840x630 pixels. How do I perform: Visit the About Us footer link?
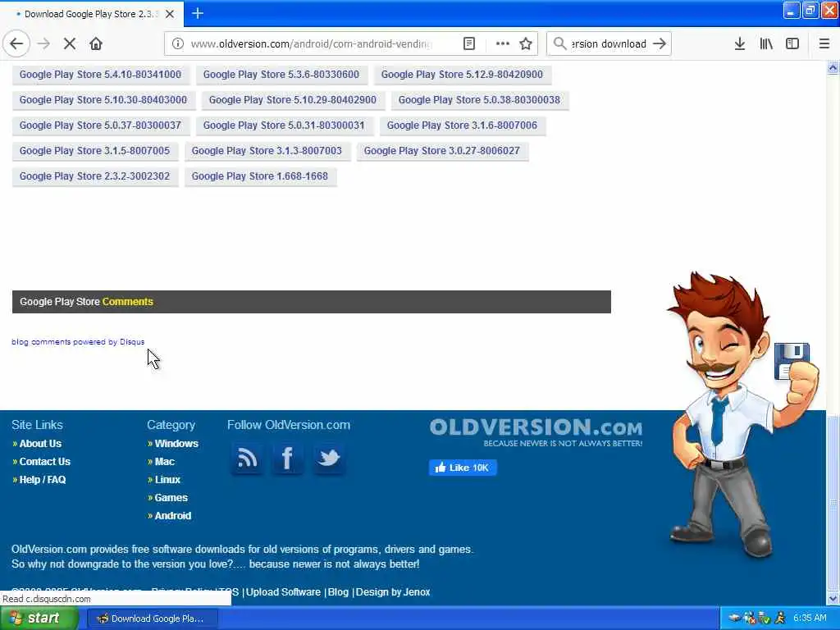tap(40, 444)
